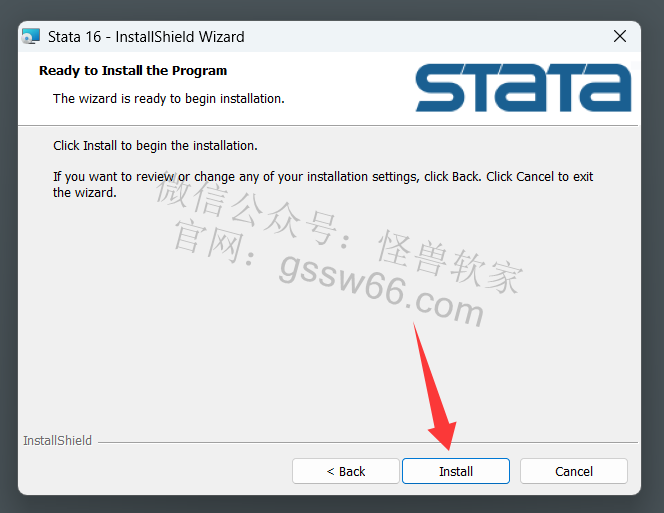
Task: Click the installer icon in the title bar
Action: tap(31, 36)
